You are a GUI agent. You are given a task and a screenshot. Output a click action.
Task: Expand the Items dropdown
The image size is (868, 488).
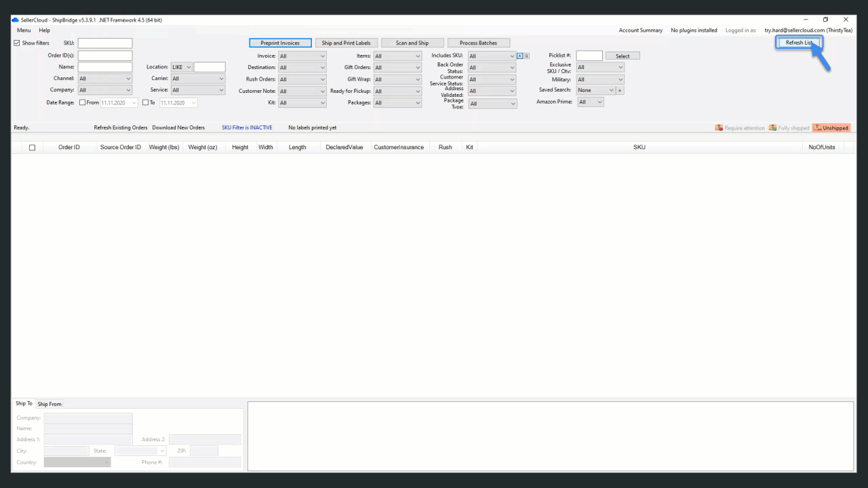coord(397,56)
